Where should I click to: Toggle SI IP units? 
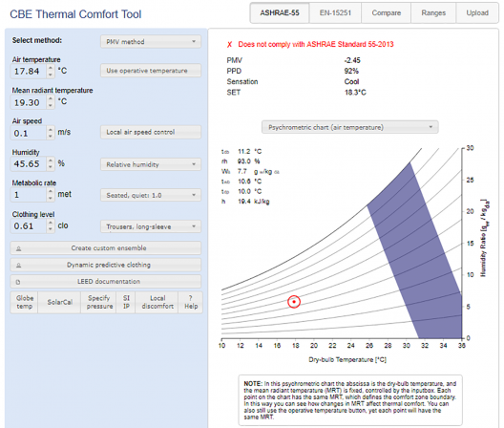pos(127,302)
